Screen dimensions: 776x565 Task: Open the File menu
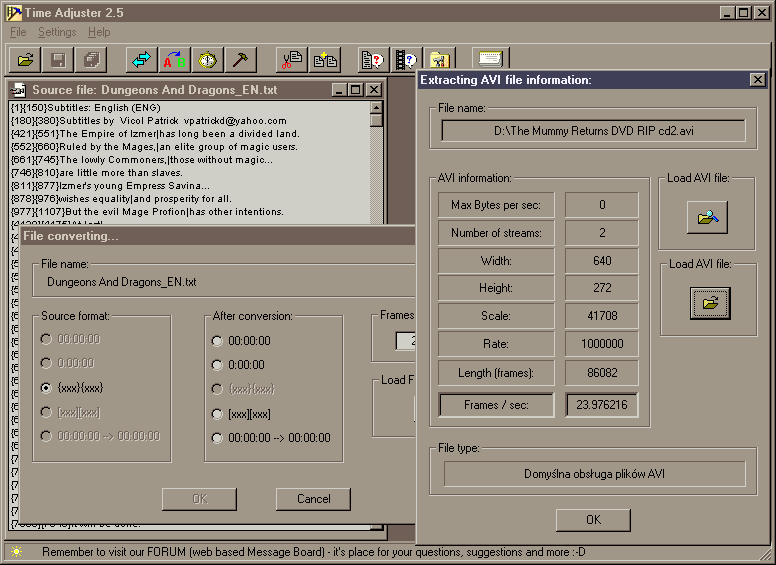18,32
